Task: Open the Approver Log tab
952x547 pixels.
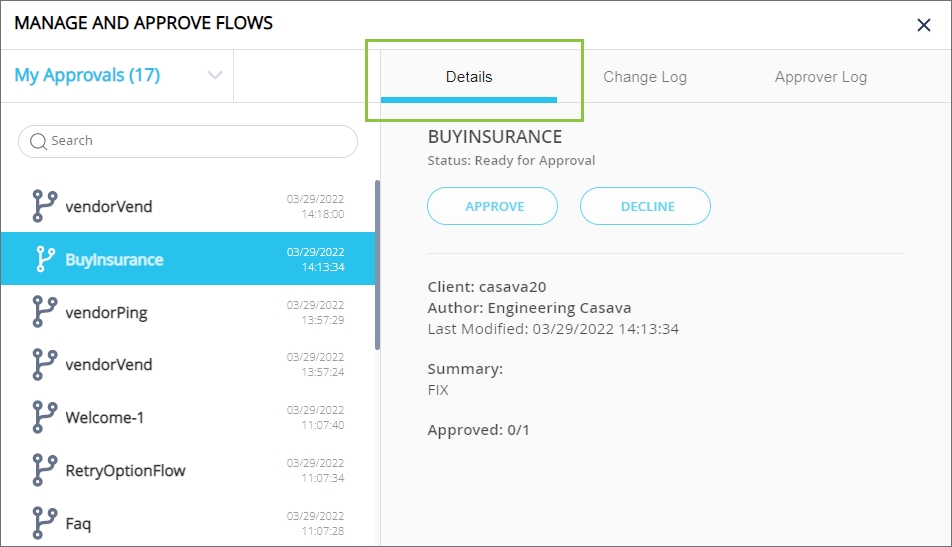Action: tap(820, 77)
